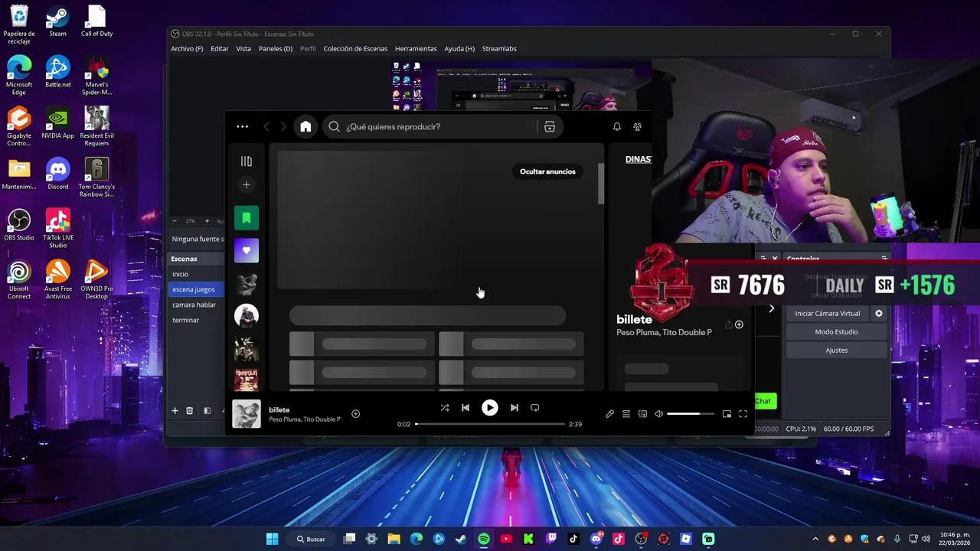Use Spotify main view scrollbar
980x551 pixels.
(601, 184)
